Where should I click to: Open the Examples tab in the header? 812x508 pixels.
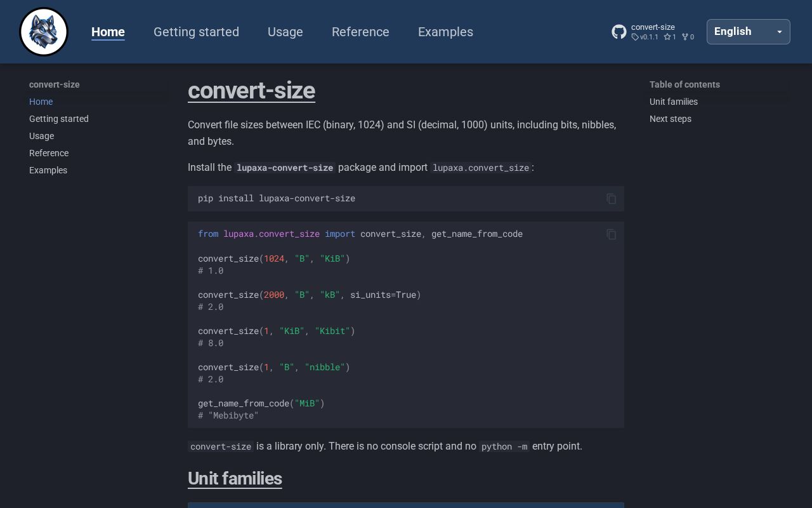(x=445, y=32)
